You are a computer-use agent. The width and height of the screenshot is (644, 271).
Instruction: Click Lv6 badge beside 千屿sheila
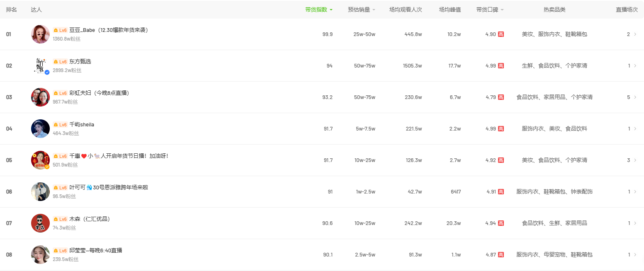[60, 125]
